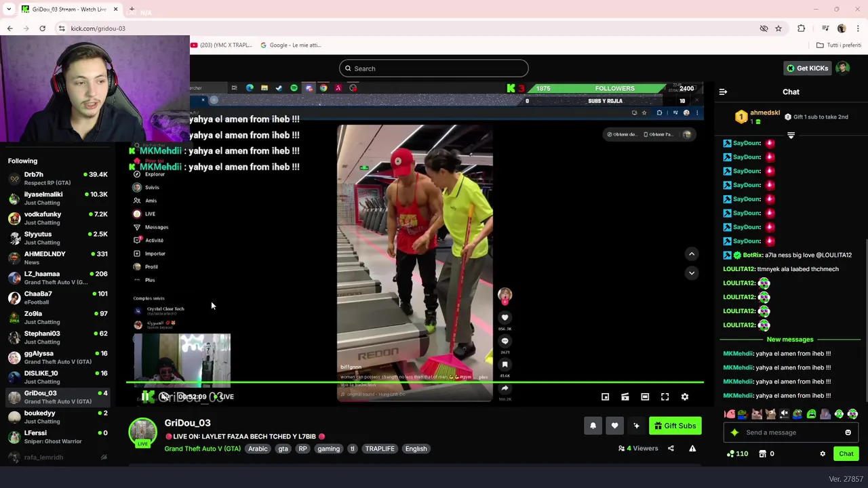Open the site info icon in address bar
This screenshot has height=488, width=868.
tap(62, 28)
